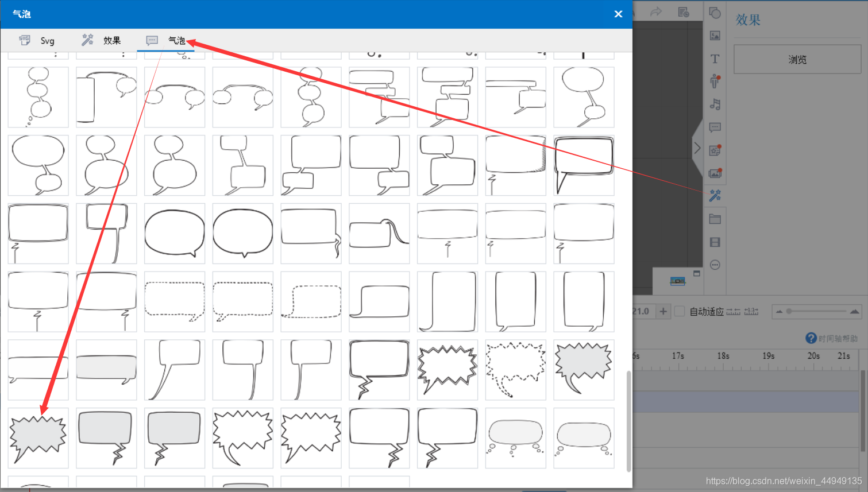Open the image tool in the sidebar
Viewport: 868px width, 492px height.
[715, 36]
